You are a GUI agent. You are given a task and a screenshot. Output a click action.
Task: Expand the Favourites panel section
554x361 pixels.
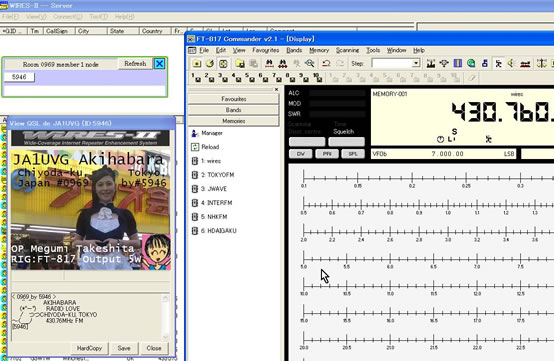click(234, 99)
